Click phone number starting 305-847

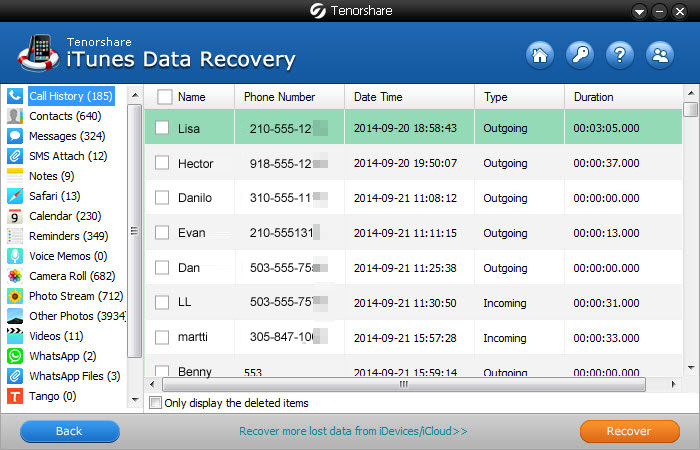click(288, 337)
